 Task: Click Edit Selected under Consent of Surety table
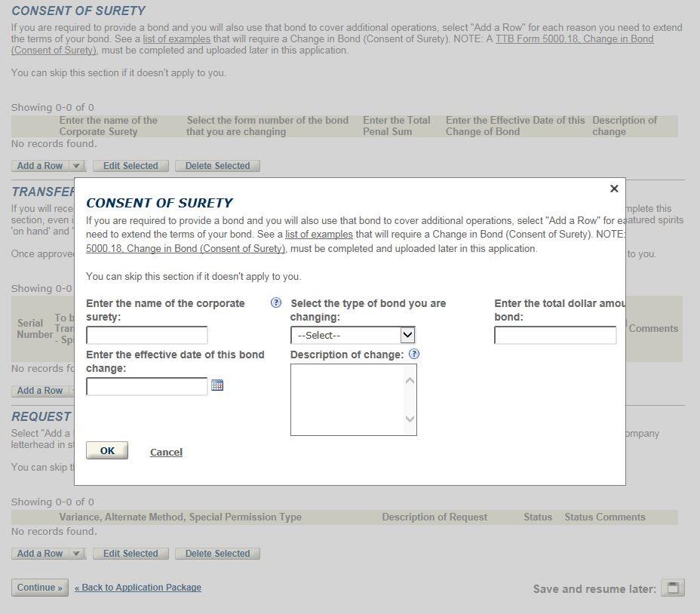click(x=130, y=166)
